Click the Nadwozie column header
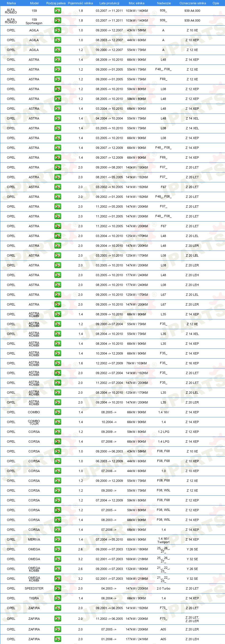225x644 pixels. [x=164, y=3]
